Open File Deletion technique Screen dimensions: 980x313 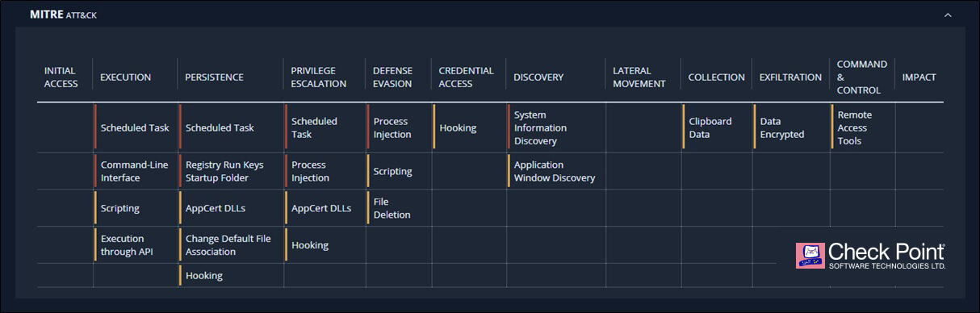coord(392,208)
